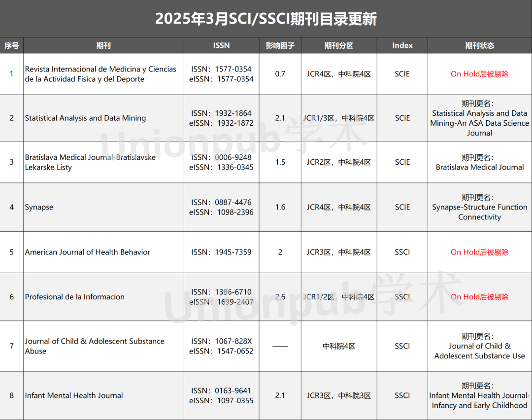The width and height of the screenshot is (532, 420).
Task: Click impact factor 2.1 for Infant Mental Health
Action: point(280,395)
